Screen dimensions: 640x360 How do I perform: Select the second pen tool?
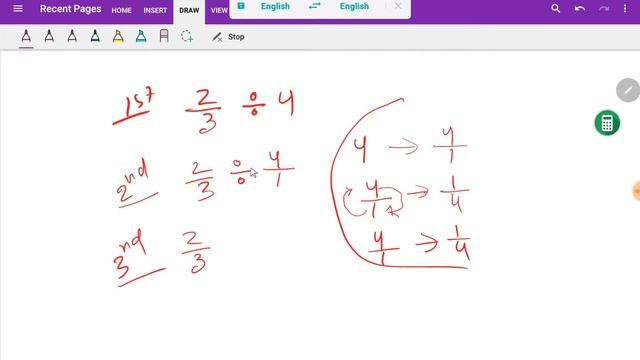(x=49, y=36)
